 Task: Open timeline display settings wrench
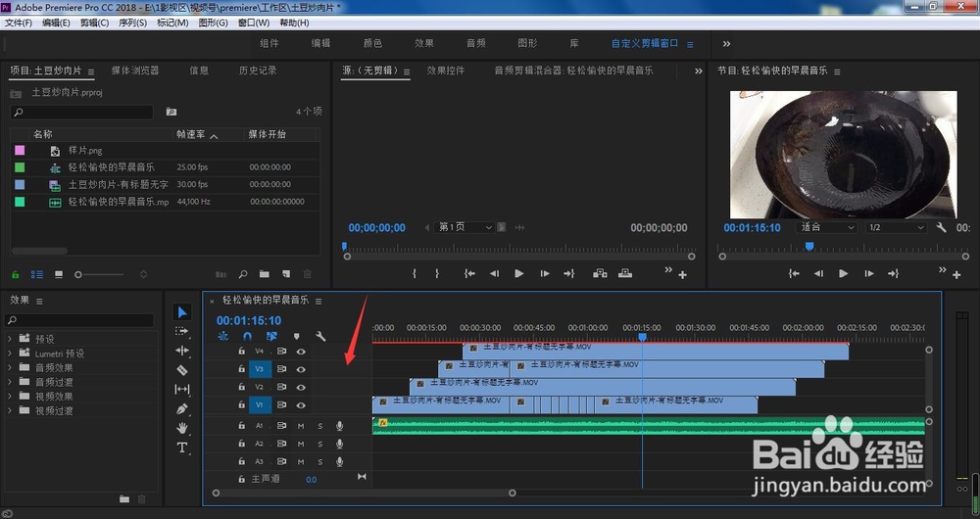[320, 336]
